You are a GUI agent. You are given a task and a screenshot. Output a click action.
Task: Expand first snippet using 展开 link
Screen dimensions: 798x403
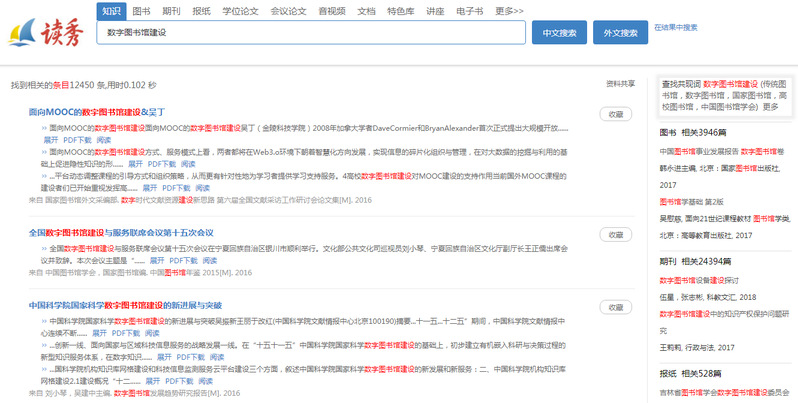pyautogui.click(x=50, y=140)
